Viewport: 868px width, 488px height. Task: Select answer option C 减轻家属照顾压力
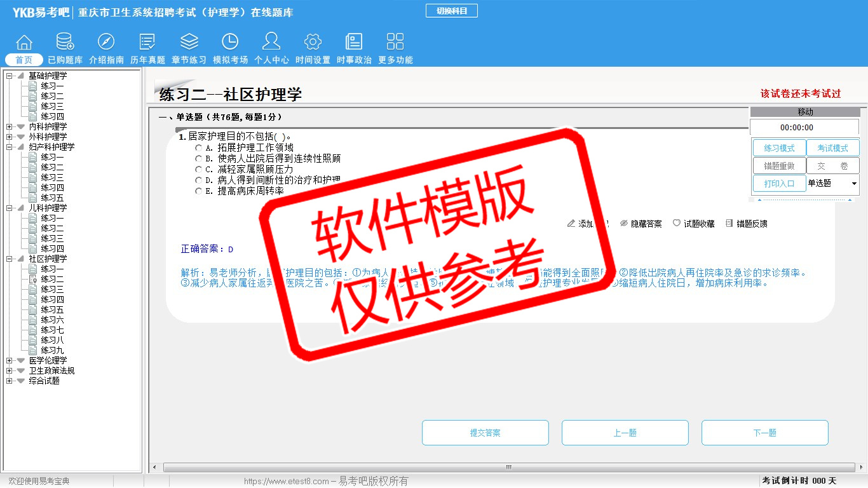[x=199, y=170]
